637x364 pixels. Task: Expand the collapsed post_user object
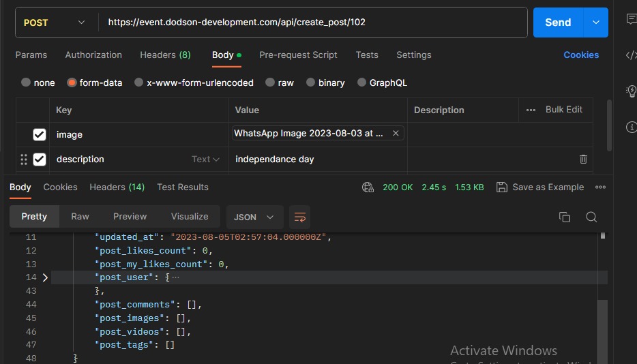45,277
